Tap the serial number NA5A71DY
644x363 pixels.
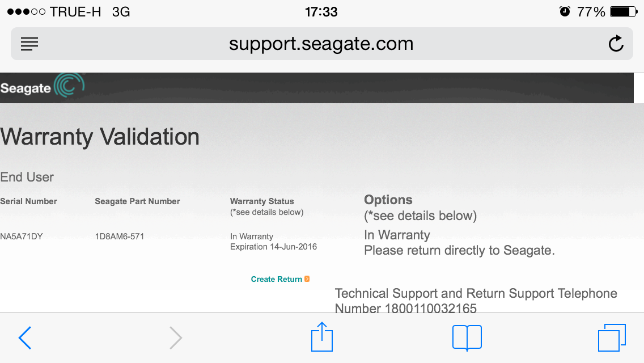click(x=22, y=237)
